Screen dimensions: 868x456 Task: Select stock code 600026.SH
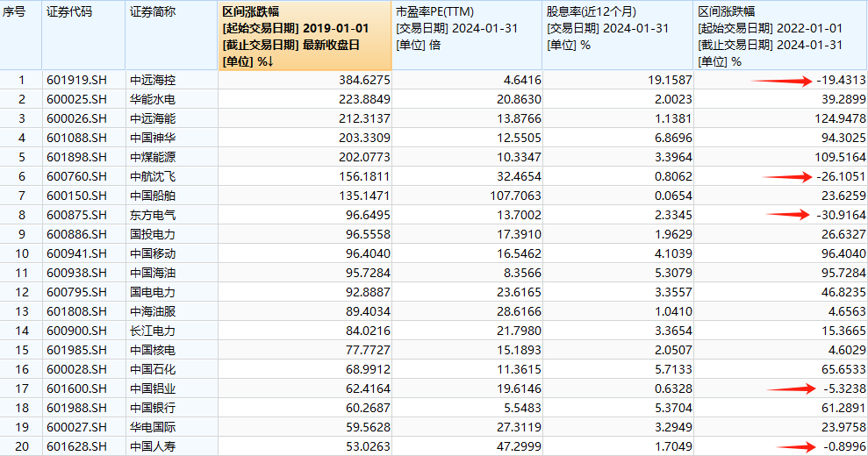(x=76, y=118)
